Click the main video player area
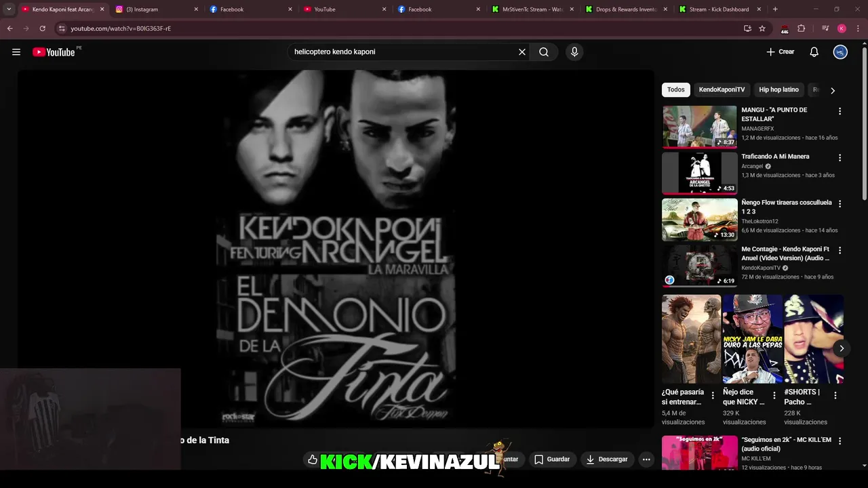Image resolution: width=868 pixels, height=488 pixels. click(336, 249)
